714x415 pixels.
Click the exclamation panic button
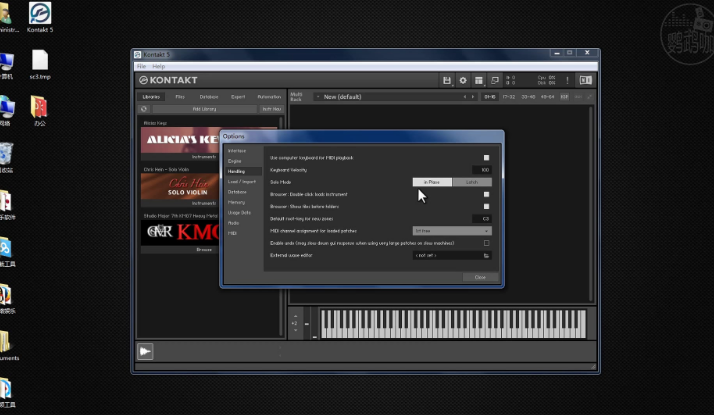pos(567,81)
